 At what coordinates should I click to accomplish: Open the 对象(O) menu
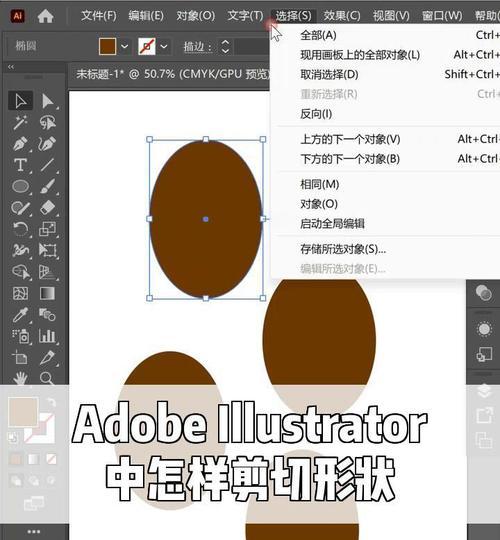pyautogui.click(x=196, y=16)
